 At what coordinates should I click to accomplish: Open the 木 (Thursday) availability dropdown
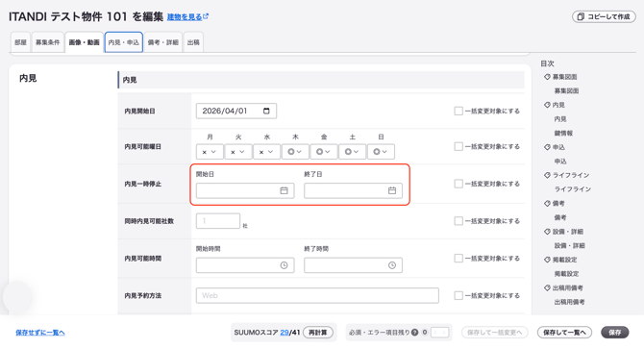point(295,152)
